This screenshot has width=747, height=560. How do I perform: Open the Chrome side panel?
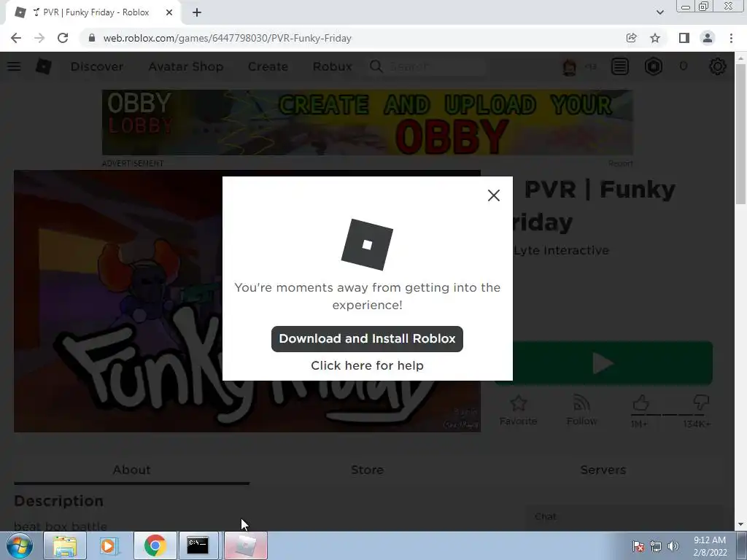(684, 38)
